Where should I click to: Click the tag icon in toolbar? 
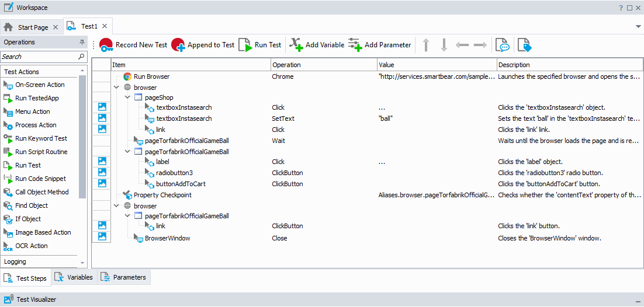pos(524,45)
